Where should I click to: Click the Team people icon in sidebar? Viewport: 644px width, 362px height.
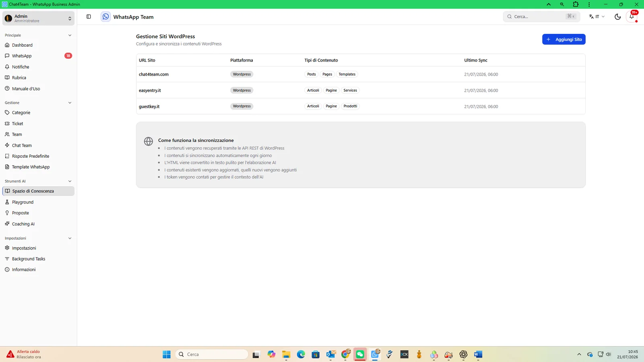pyautogui.click(x=7, y=134)
